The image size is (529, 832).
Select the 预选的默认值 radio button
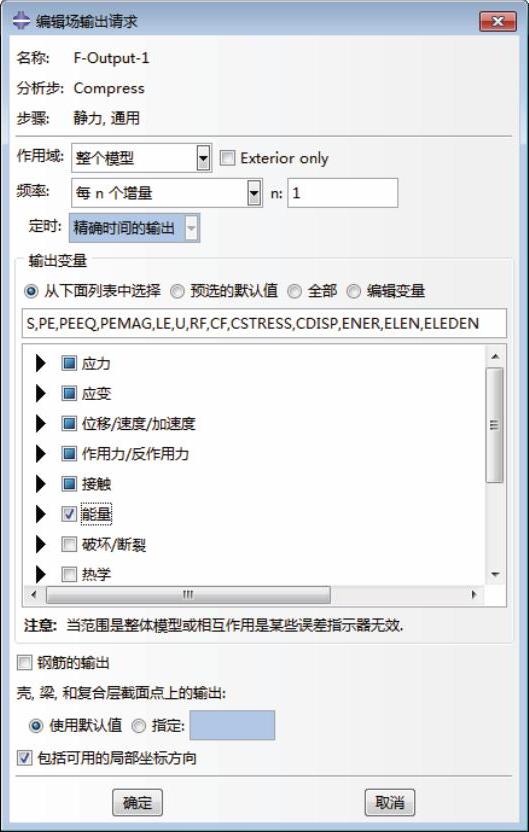178,291
